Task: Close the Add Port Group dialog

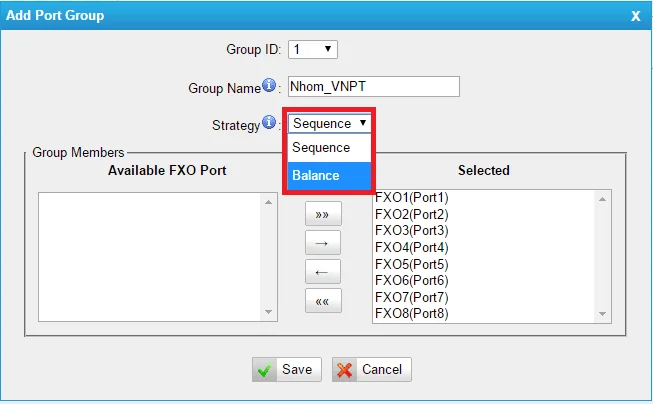Action: pyautogui.click(x=636, y=16)
